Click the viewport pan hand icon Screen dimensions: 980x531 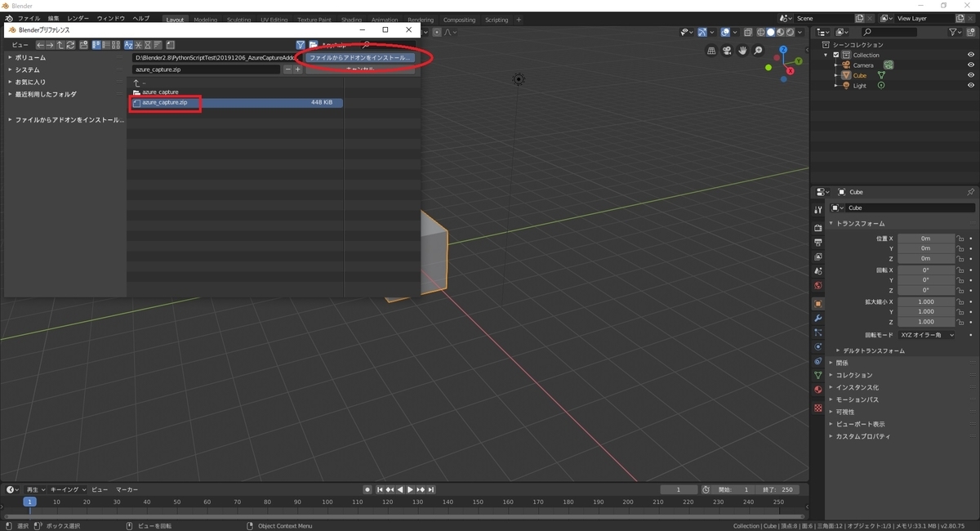(742, 51)
